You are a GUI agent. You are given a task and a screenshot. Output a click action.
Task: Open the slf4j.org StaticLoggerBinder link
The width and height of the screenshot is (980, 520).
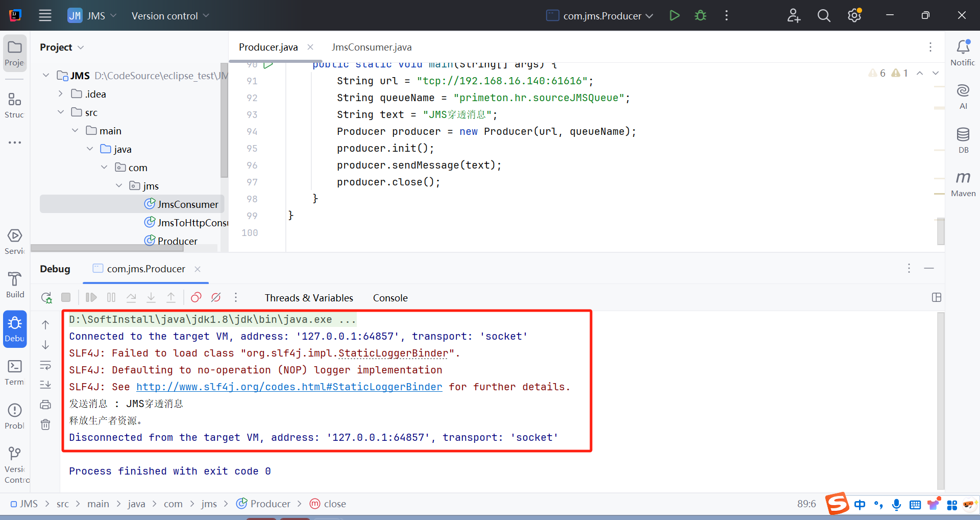click(x=289, y=387)
